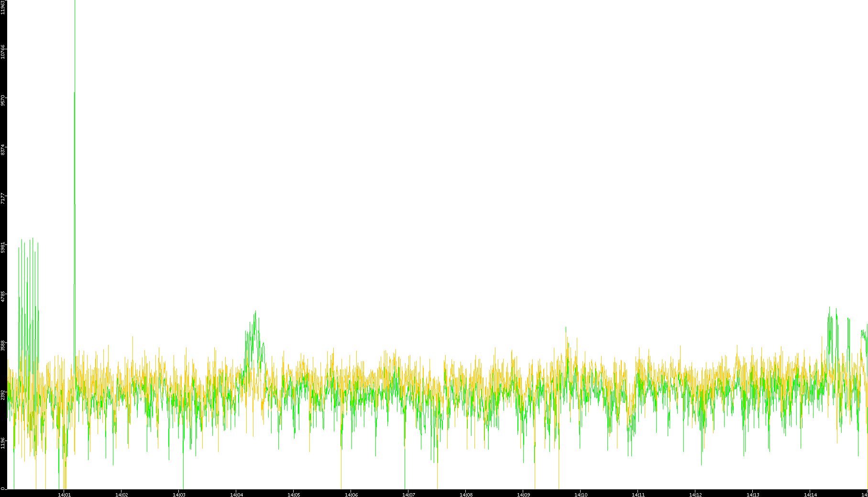Select the 14:07 x-axis time label
The image size is (868, 497).
[408, 495]
